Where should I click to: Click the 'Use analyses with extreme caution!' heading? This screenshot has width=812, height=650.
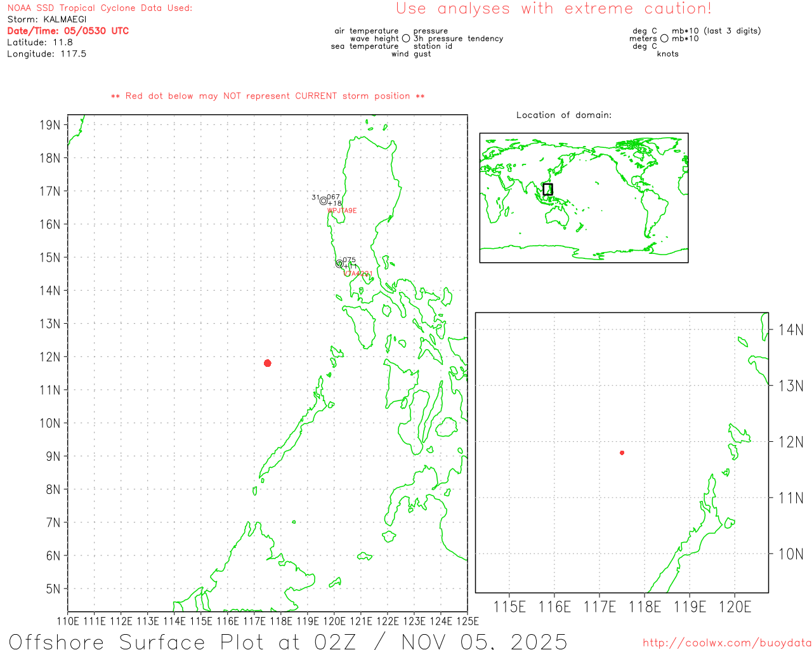coord(554,8)
